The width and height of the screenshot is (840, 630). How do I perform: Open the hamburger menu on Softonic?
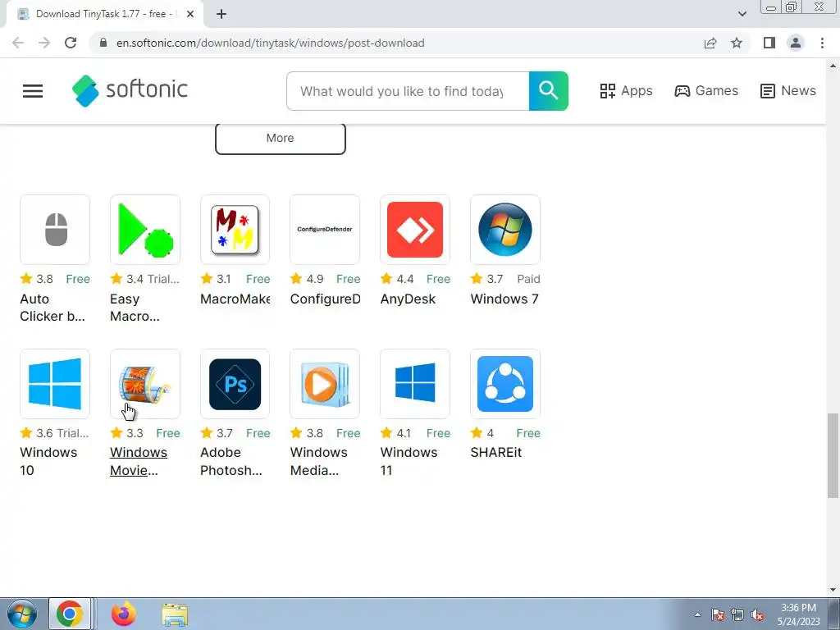pyautogui.click(x=33, y=90)
